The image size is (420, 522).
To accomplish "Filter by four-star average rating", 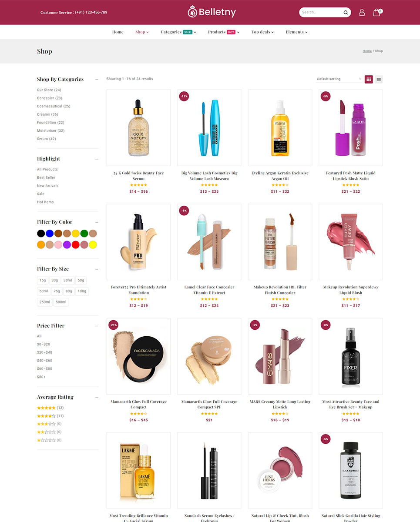I will point(50,416).
